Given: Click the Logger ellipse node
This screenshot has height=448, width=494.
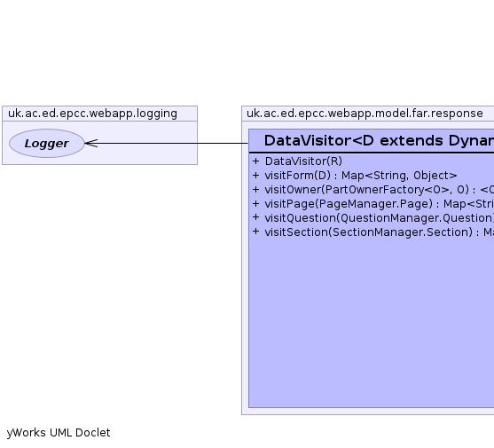Looking at the screenshot, I should point(47,144).
